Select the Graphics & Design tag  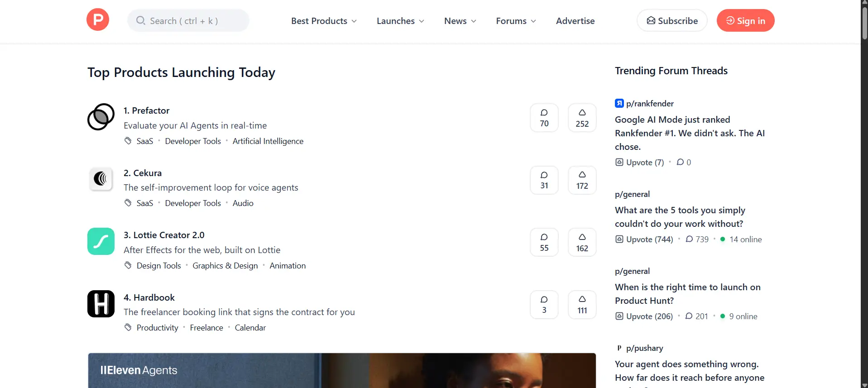click(x=225, y=266)
